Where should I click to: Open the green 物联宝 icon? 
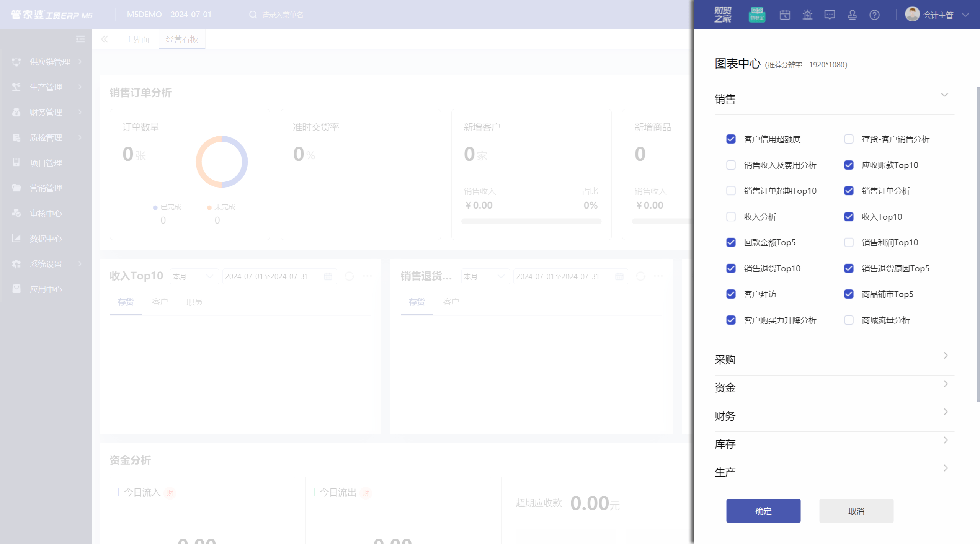757,15
